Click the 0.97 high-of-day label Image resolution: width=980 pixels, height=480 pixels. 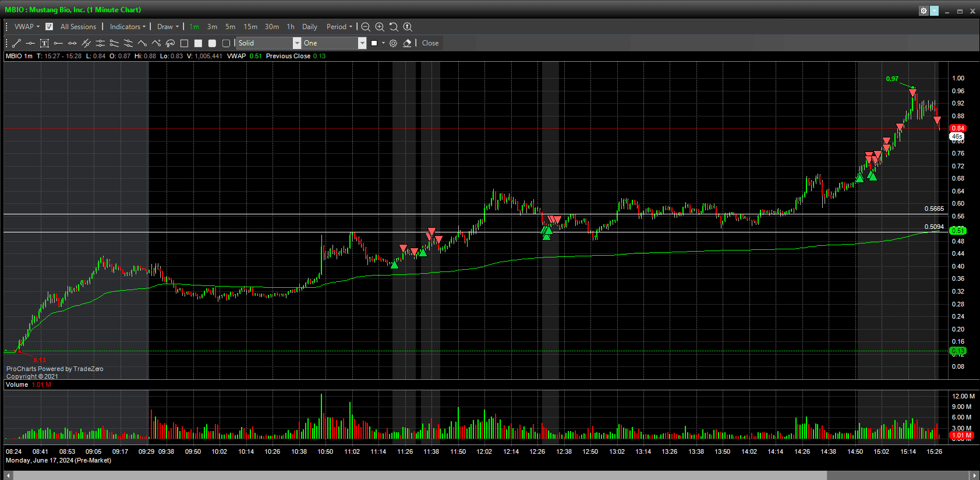[x=892, y=79]
